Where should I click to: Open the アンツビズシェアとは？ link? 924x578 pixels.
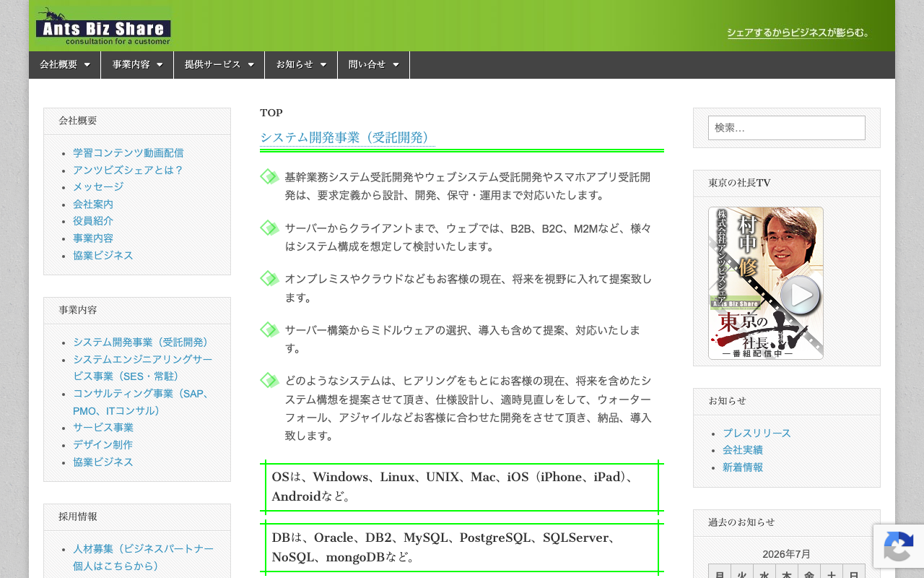pyautogui.click(x=128, y=170)
